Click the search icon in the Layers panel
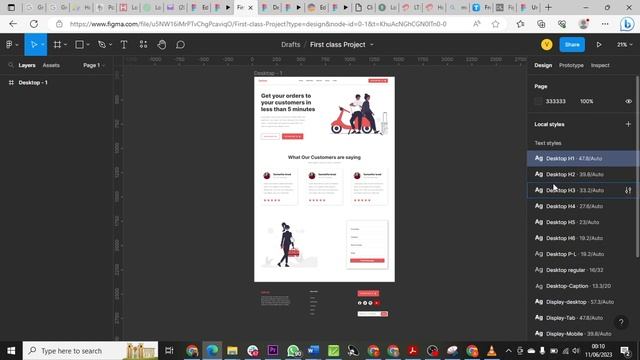This screenshot has width=640, height=360. point(11,65)
